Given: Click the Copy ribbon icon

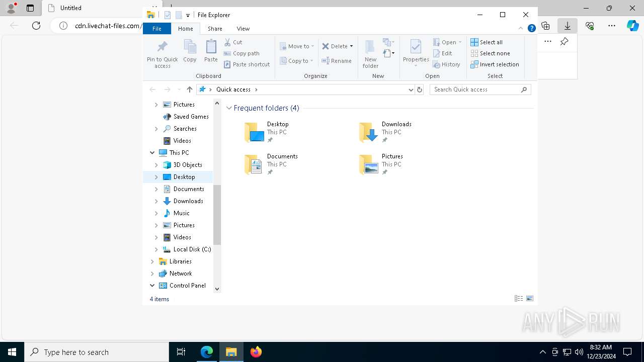Looking at the screenshot, I should pos(190,47).
